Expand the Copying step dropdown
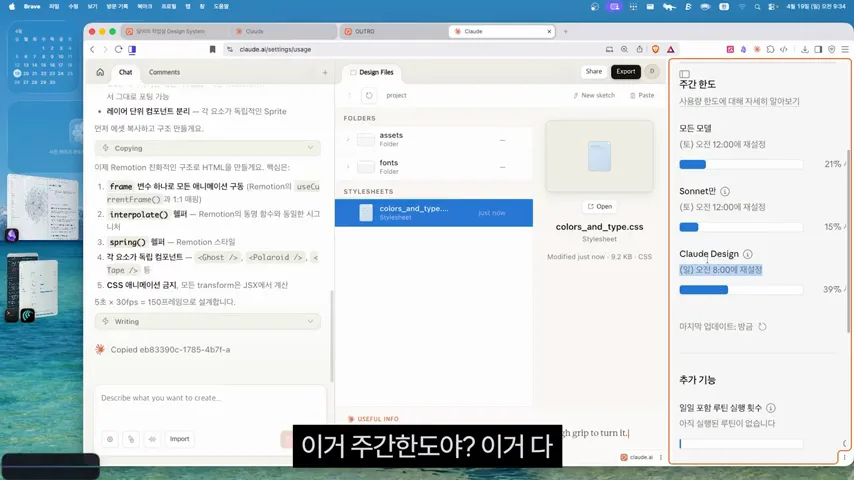854x480 pixels. [x=310, y=148]
